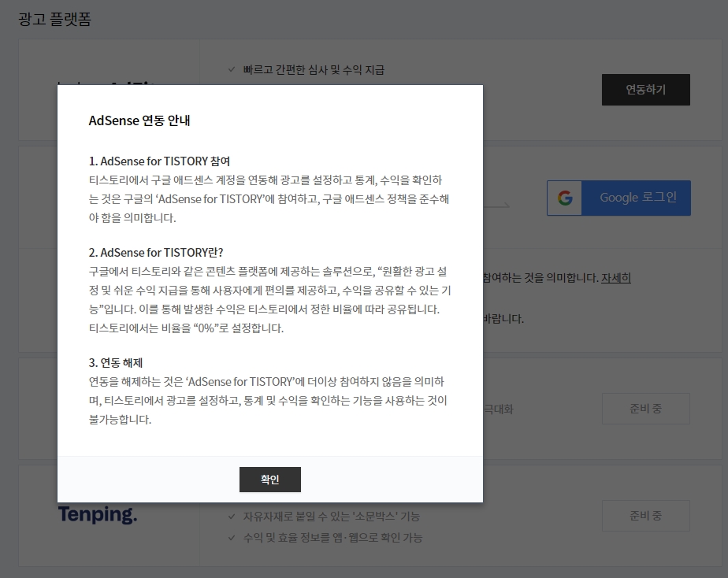Click the 준비 중 button in Tenping row
The image size is (728, 578).
pos(645,515)
